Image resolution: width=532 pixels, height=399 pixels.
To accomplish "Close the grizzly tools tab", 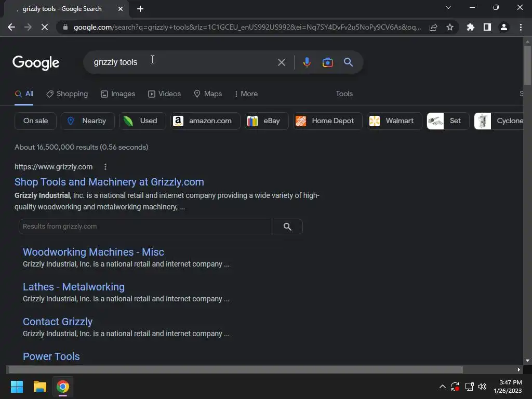I will coord(121,9).
